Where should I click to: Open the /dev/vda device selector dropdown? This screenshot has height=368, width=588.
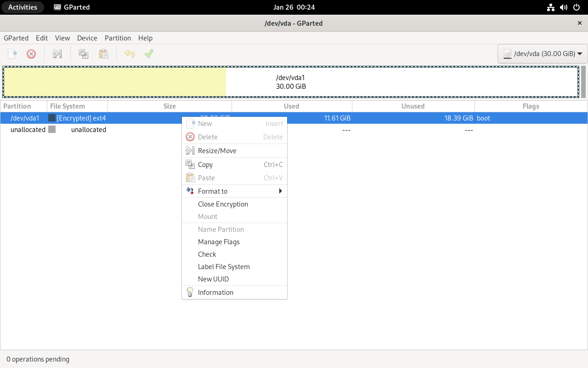tap(543, 54)
